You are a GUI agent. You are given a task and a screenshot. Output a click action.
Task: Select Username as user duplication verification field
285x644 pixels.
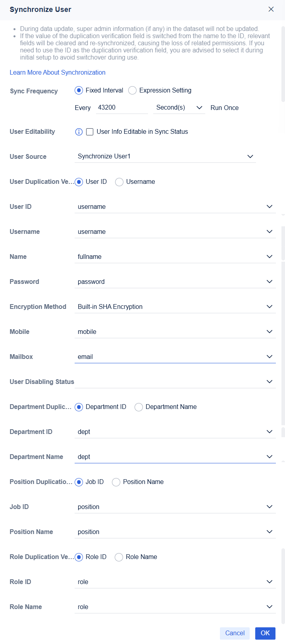click(x=119, y=181)
